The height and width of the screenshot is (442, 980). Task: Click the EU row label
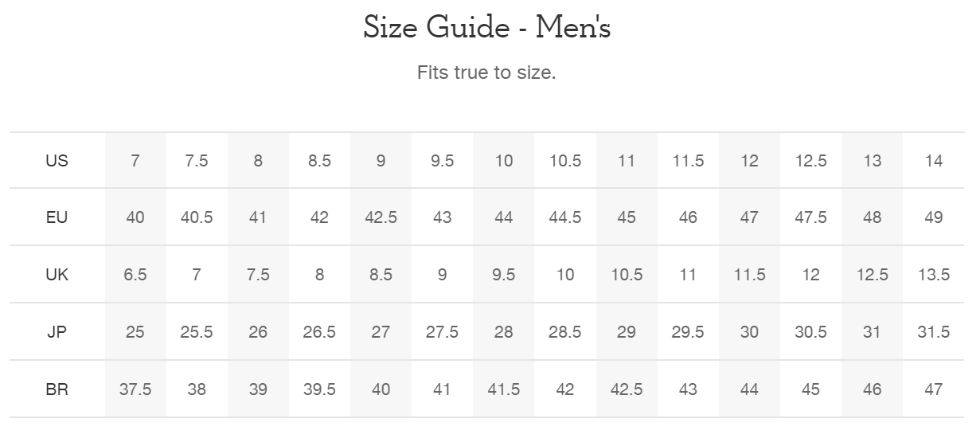pyautogui.click(x=57, y=217)
